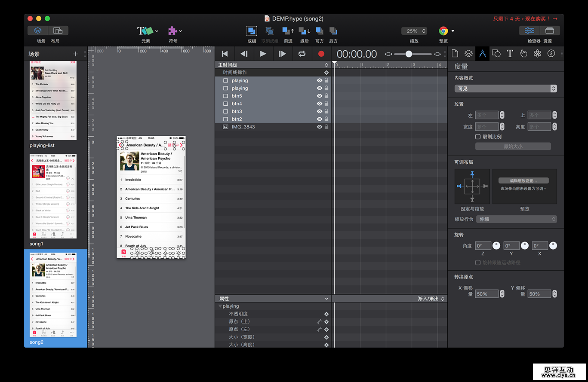Open the 可见 content overflow dropdown
This screenshot has width=588, height=382.
pyautogui.click(x=505, y=89)
